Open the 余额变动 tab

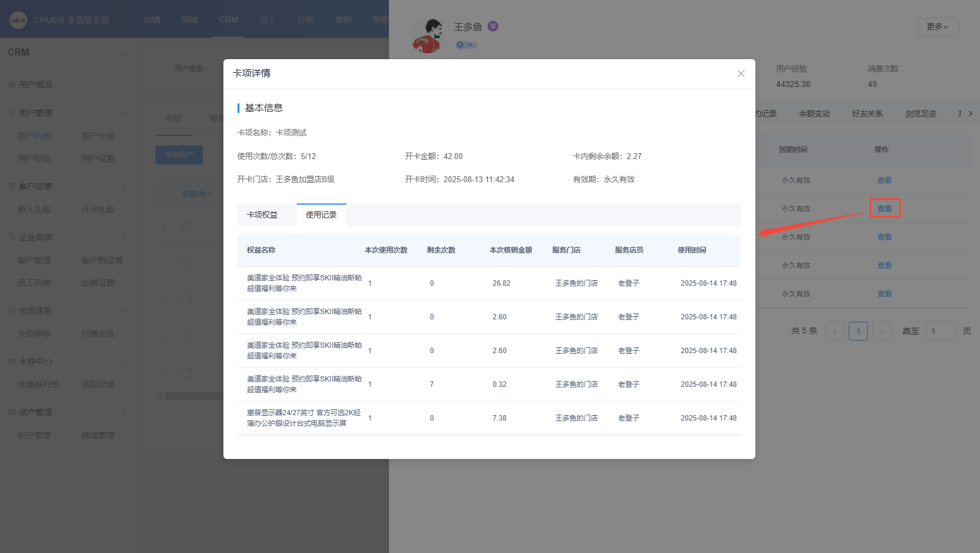click(x=814, y=114)
